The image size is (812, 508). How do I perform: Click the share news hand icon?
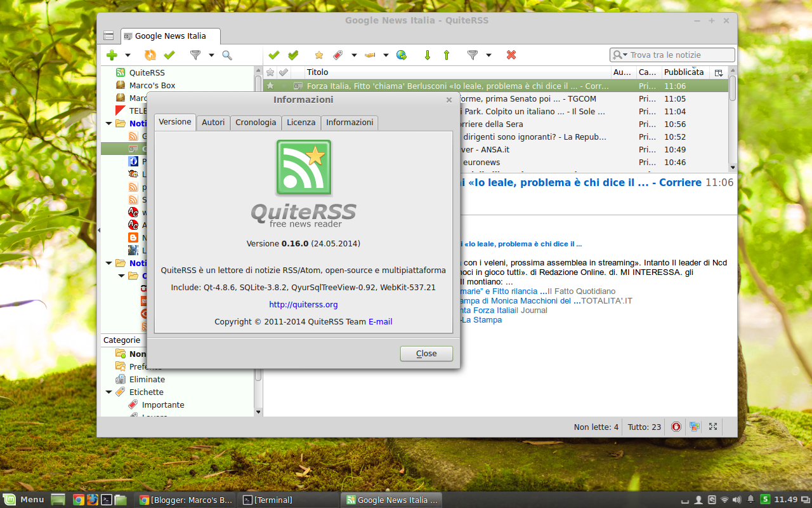tap(370, 55)
